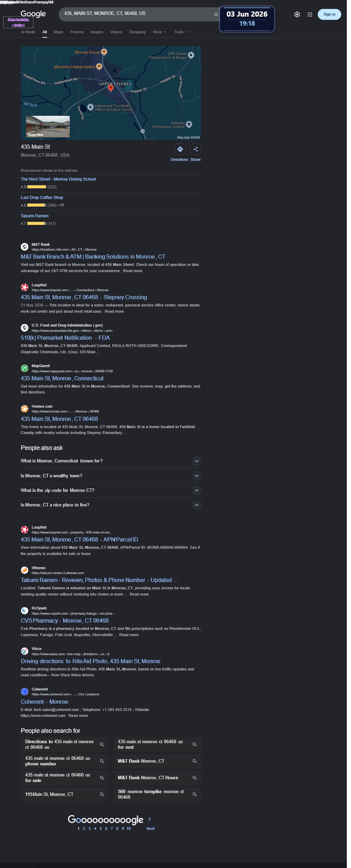Switch to the Images tab
The width and height of the screenshot is (351, 868).
tap(97, 32)
